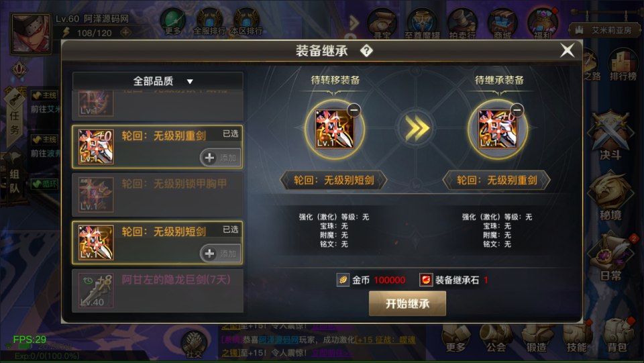
Task: Select the 轮回：无级别锁甲胸甲 list item
Action: click(x=157, y=195)
